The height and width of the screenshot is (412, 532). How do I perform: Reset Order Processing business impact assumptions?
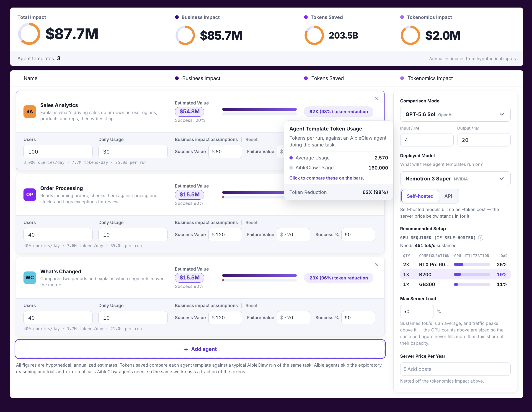point(251,223)
